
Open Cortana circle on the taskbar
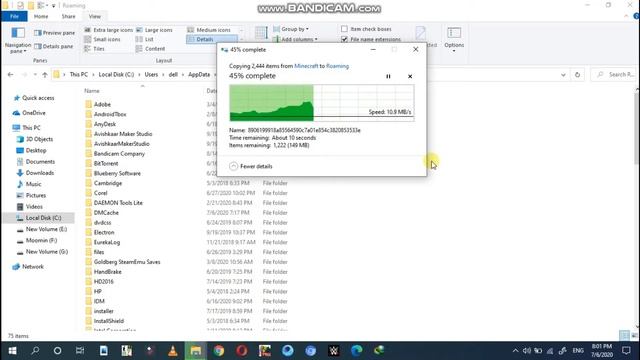point(58,351)
